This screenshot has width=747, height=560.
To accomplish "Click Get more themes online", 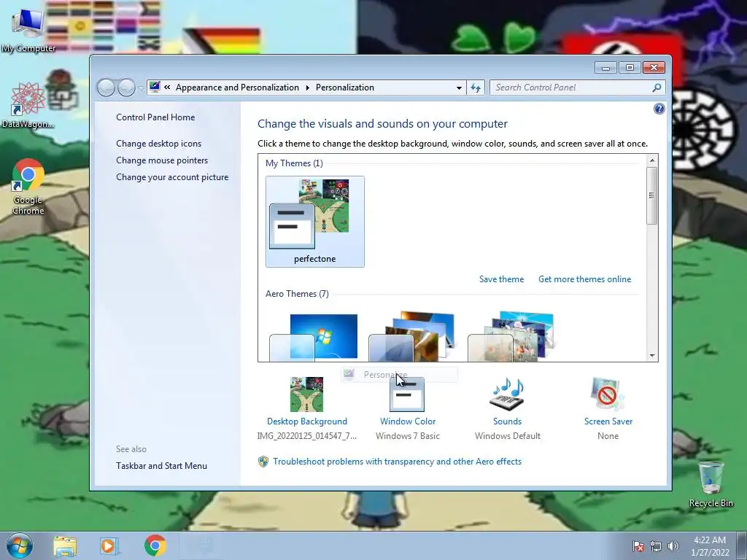I will [584, 279].
